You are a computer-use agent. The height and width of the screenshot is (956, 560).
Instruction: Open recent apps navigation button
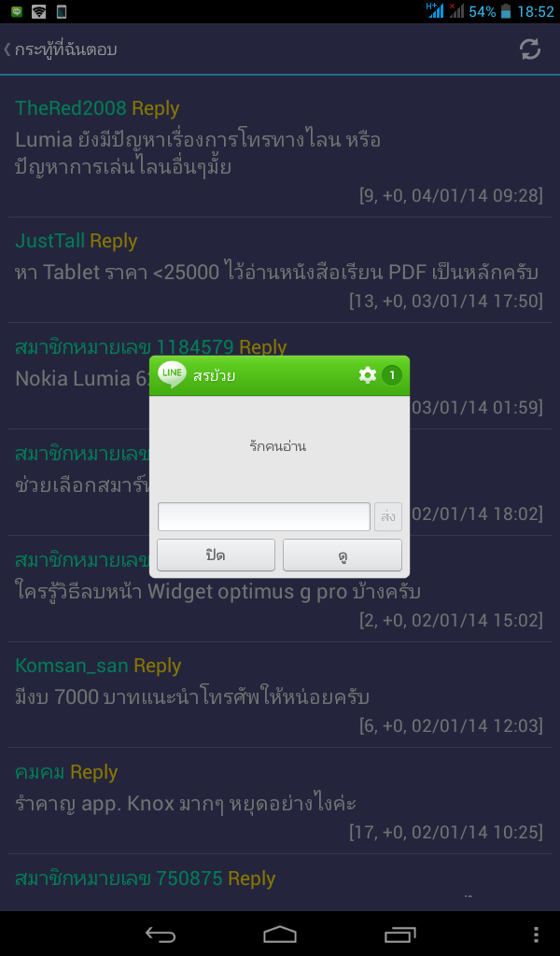399,934
